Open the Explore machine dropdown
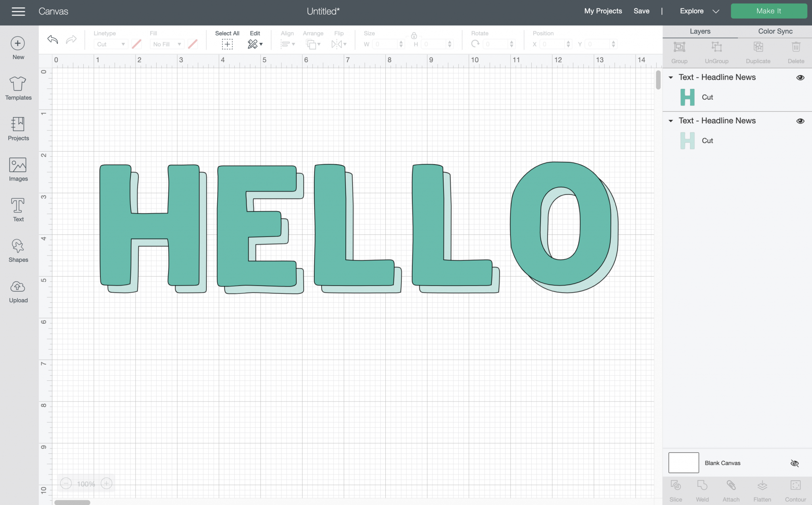The width and height of the screenshot is (812, 505). click(x=699, y=11)
